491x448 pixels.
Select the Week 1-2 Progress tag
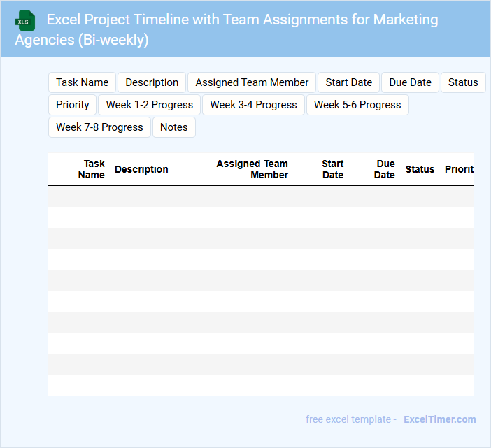tap(149, 105)
